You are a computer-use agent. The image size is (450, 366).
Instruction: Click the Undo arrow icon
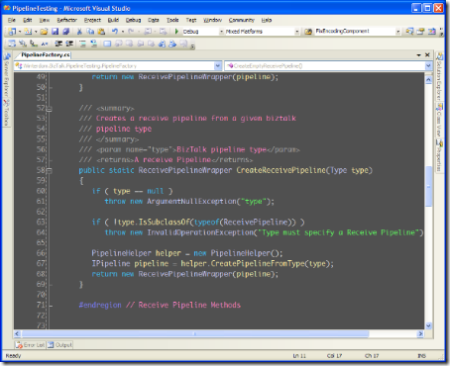pos(115,31)
